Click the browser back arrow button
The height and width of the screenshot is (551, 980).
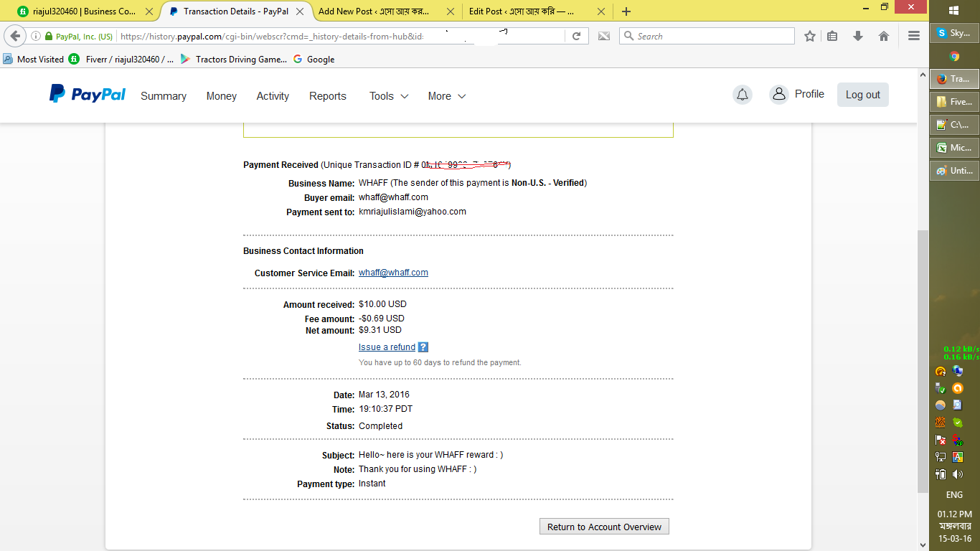click(15, 36)
